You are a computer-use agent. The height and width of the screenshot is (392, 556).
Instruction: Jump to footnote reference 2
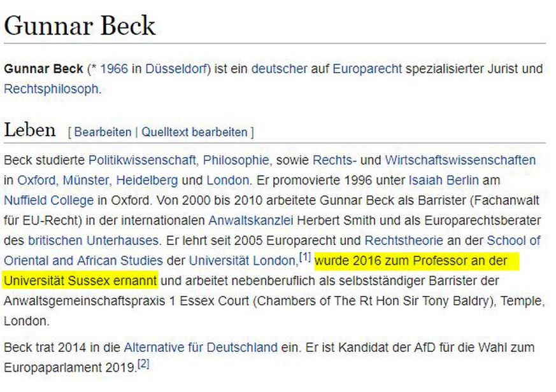pos(143,363)
